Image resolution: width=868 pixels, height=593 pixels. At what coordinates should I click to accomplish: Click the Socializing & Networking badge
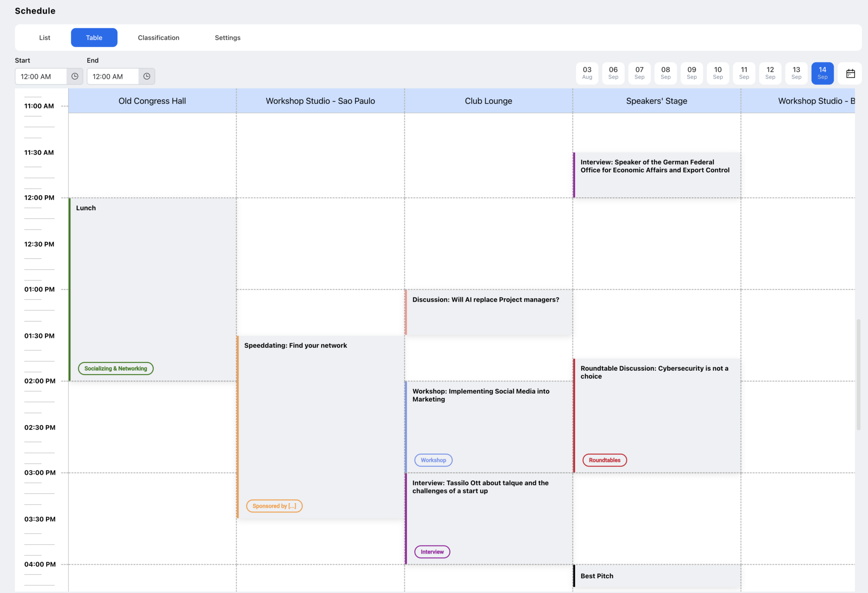tap(115, 368)
